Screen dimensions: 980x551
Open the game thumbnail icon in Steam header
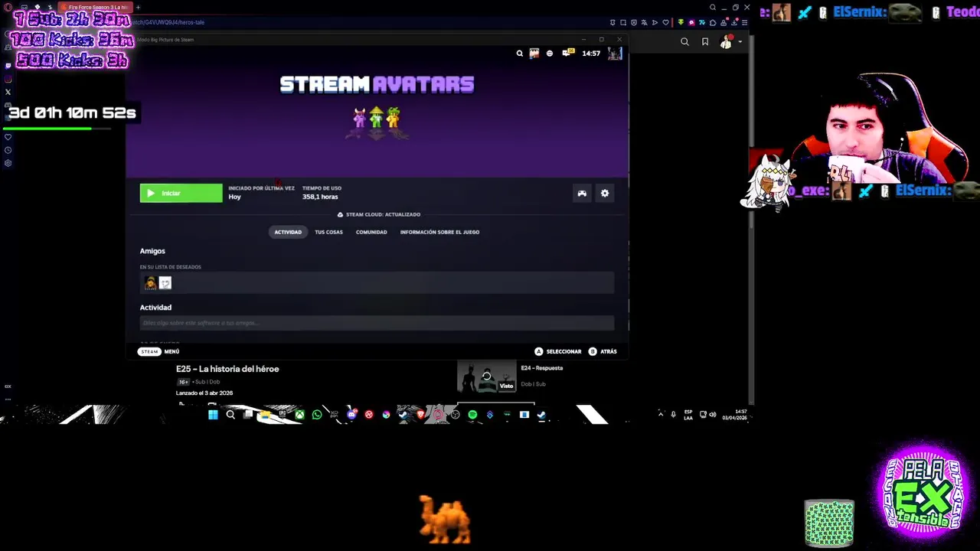pyautogui.click(x=534, y=54)
